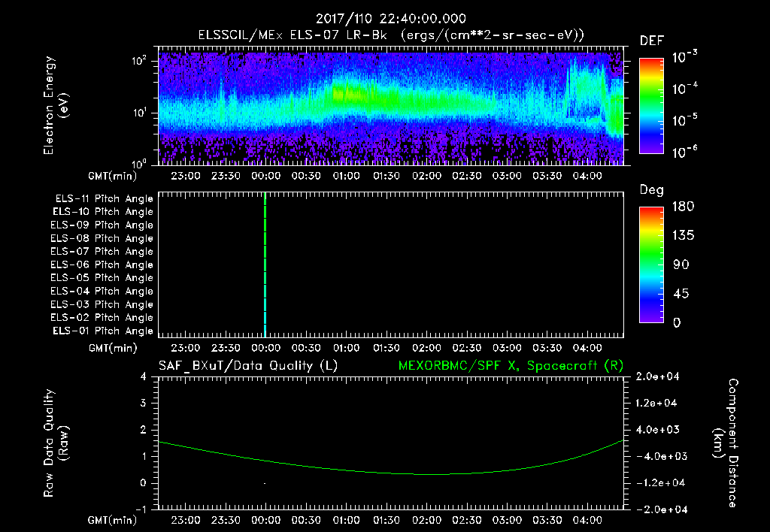Click the 10^-6 value on DEF scale
The height and width of the screenshot is (532, 770).
pos(685,152)
